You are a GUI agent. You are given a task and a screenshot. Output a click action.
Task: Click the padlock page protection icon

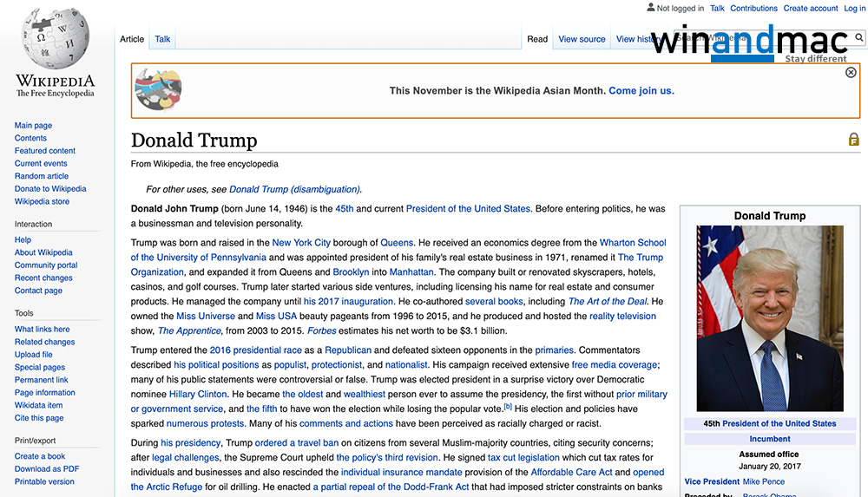point(853,140)
